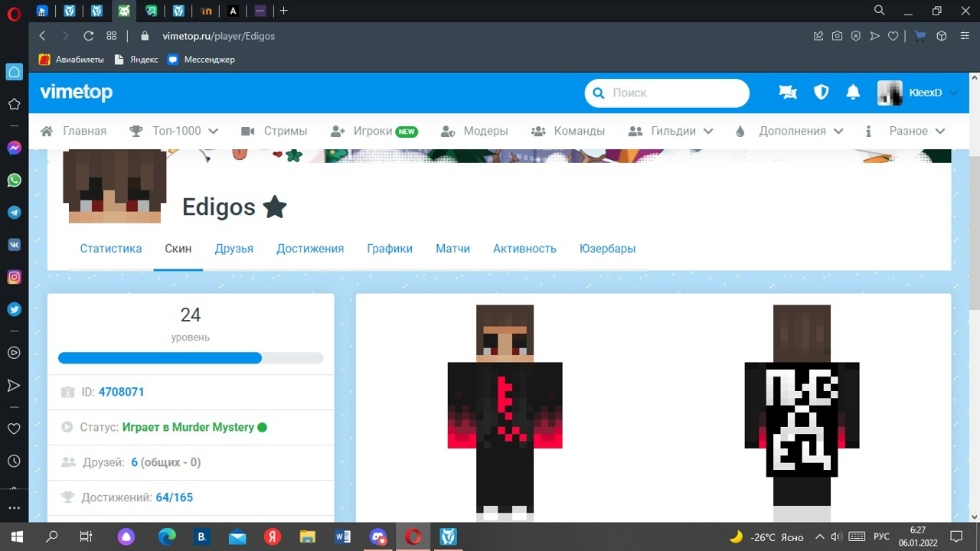The width and height of the screenshot is (980, 551).
Task: Open the chat messages icon in header
Action: [x=787, y=93]
